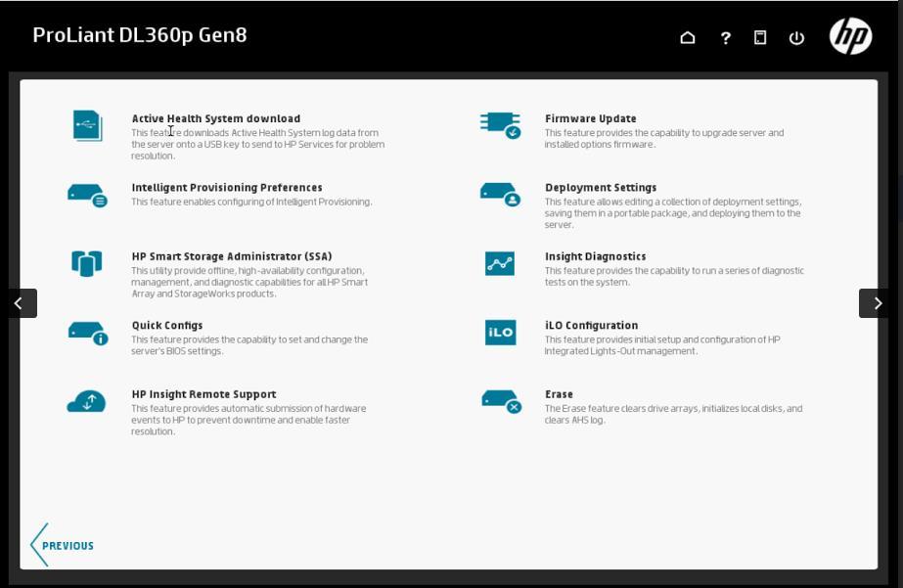This screenshot has width=903, height=588.
Task: Go to home via the house icon
Action: pyautogui.click(x=688, y=38)
